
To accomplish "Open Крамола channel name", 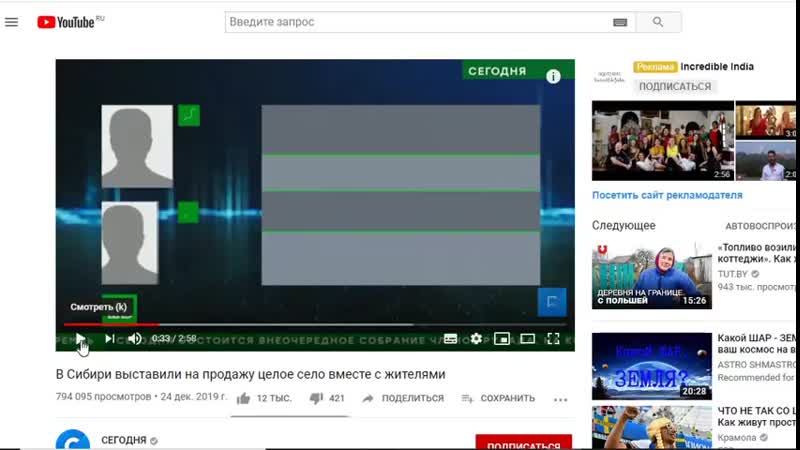I will click(x=737, y=438).
